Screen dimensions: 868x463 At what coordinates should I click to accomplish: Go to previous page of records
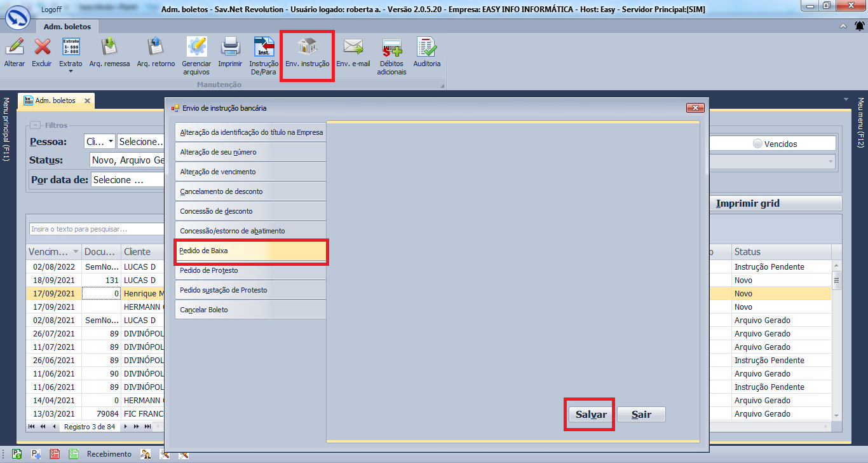click(x=43, y=427)
